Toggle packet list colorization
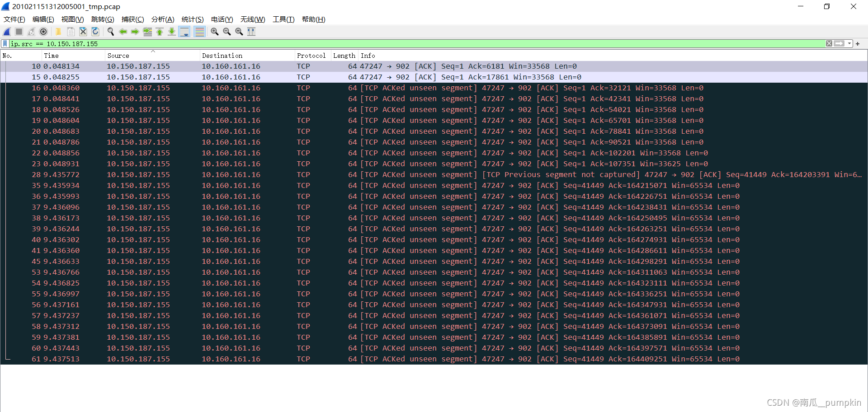868x412 pixels. click(199, 32)
